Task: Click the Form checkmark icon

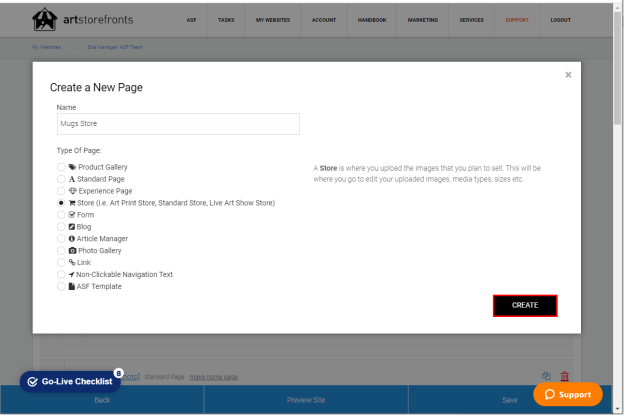Action: pyautogui.click(x=72, y=214)
